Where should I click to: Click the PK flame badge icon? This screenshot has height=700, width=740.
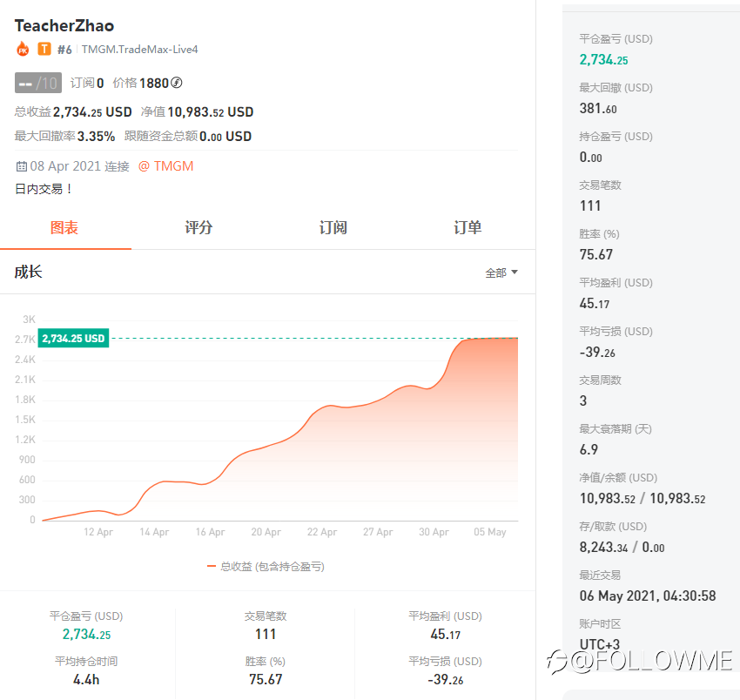[x=23, y=50]
